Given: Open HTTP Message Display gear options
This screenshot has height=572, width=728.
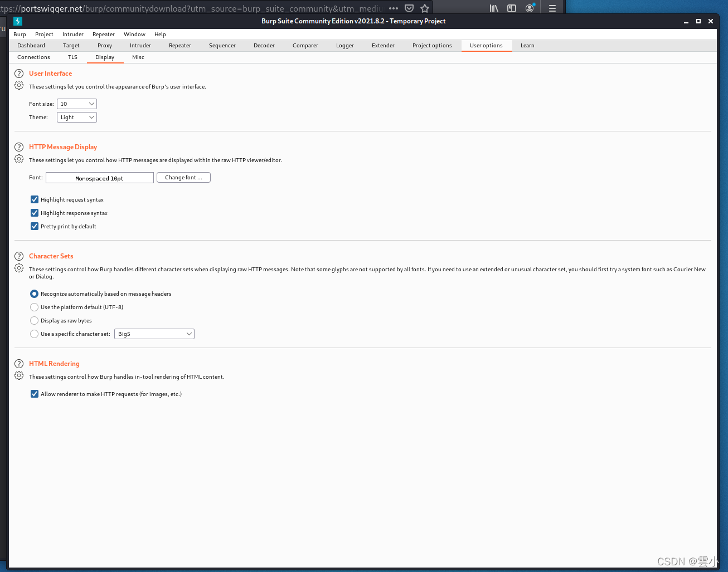Looking at the screenshot, I should (x=19, y=159).
